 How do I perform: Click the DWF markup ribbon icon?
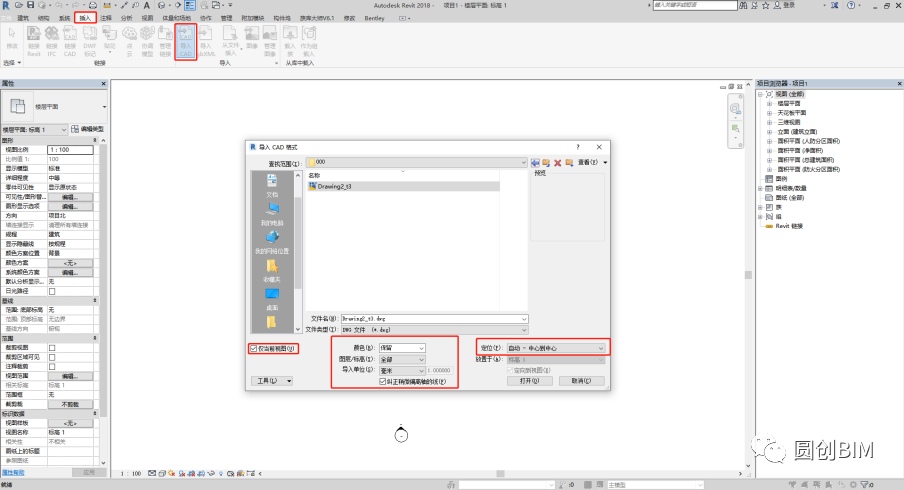90,41
